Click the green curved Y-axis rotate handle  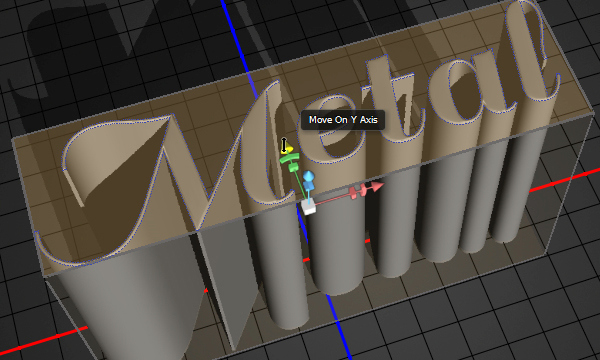(289, 158)
